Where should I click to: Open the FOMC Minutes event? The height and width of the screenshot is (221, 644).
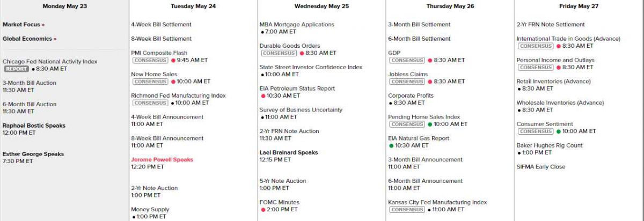[280, 202]
